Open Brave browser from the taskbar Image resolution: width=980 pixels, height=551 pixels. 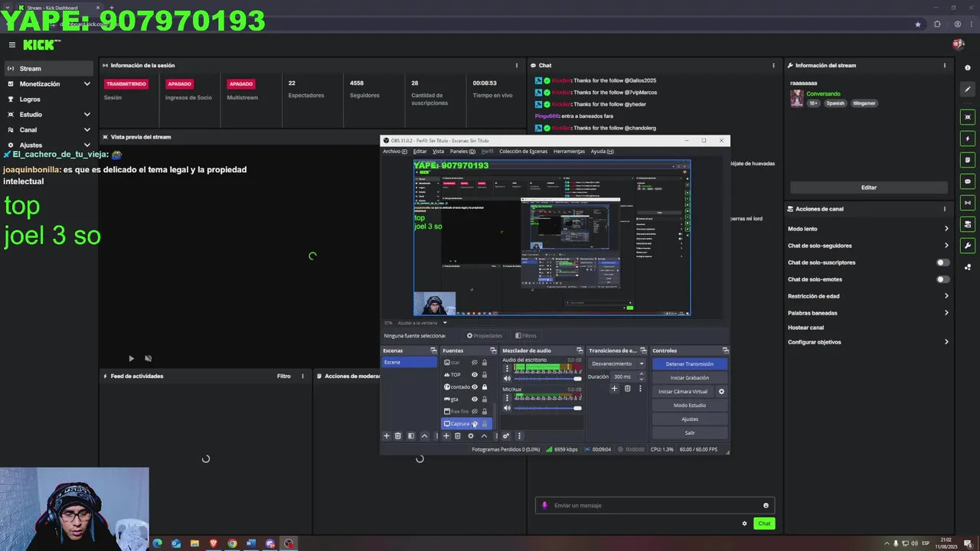pos(214,543)
